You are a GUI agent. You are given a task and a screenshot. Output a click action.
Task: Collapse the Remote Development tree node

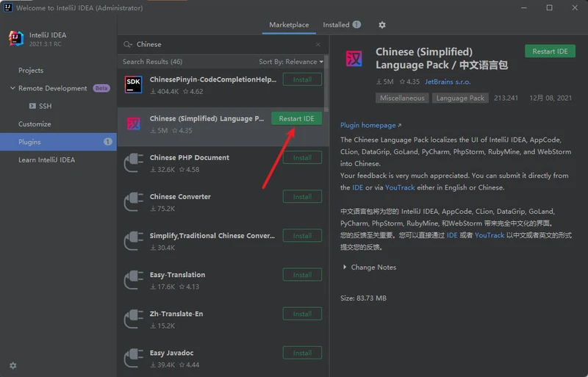12,88
